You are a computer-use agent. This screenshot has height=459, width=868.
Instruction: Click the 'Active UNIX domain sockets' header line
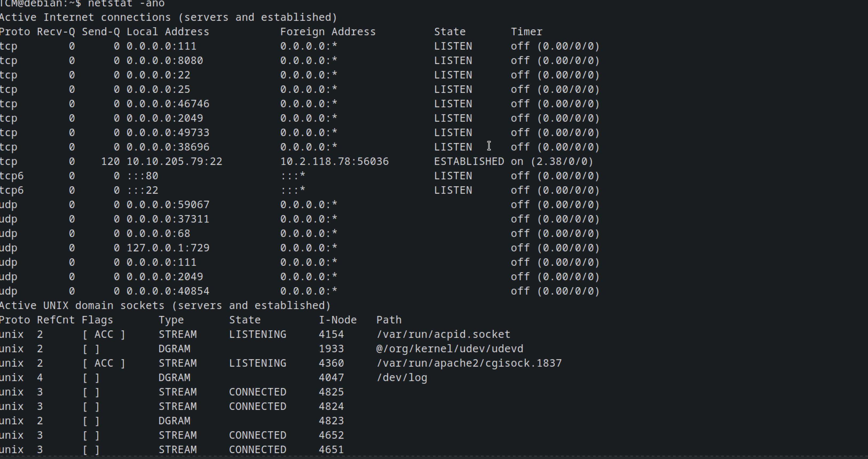pyautogui.click(x=165, y=306)
